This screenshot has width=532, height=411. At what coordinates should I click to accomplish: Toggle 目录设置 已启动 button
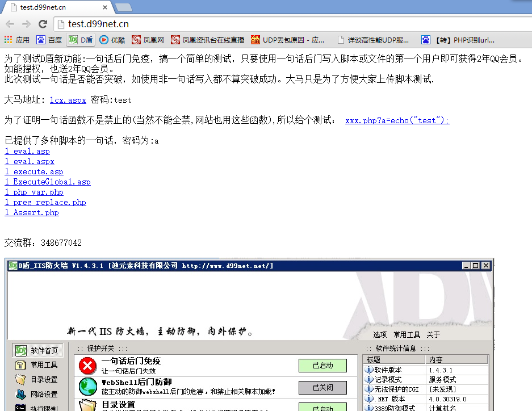coord(322,407)
